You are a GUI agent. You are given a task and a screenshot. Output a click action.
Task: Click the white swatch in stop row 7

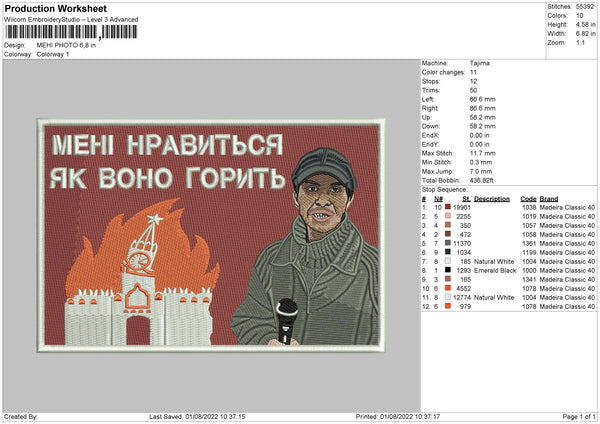[448, 261]
